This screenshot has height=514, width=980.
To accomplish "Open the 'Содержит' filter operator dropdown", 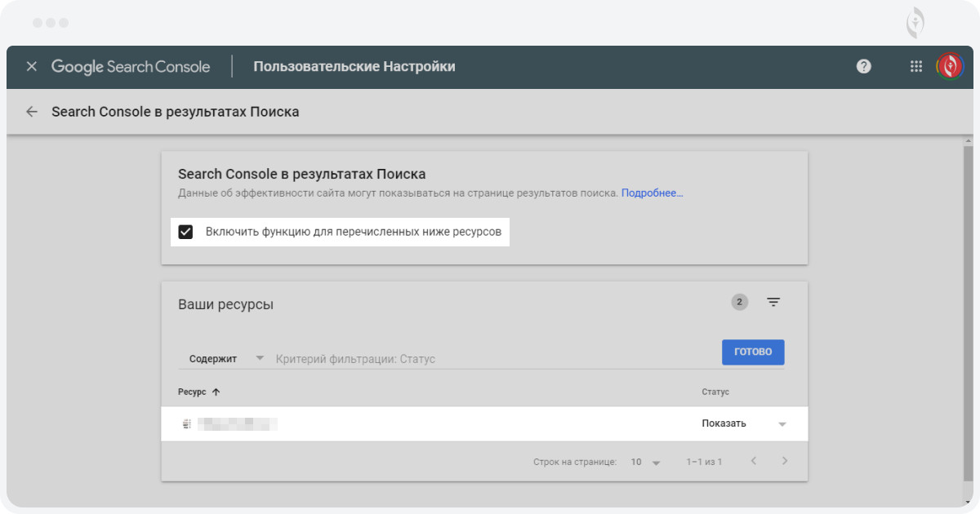I will (226, 358).
